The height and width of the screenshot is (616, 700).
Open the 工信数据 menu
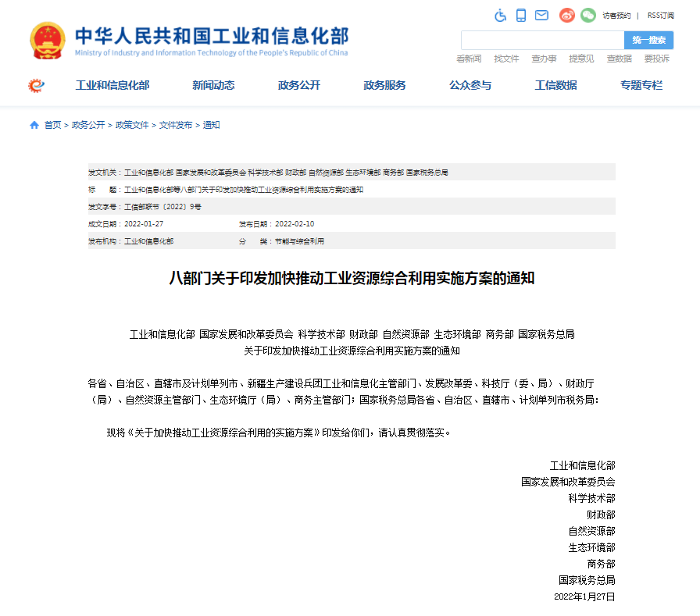[x=555, y=86]
